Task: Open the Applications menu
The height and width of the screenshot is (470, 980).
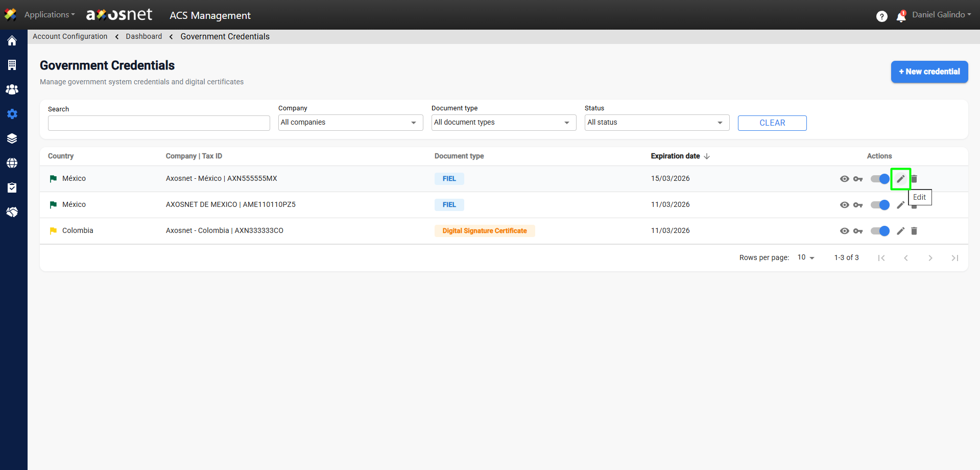Action: (x=49, y=15)
